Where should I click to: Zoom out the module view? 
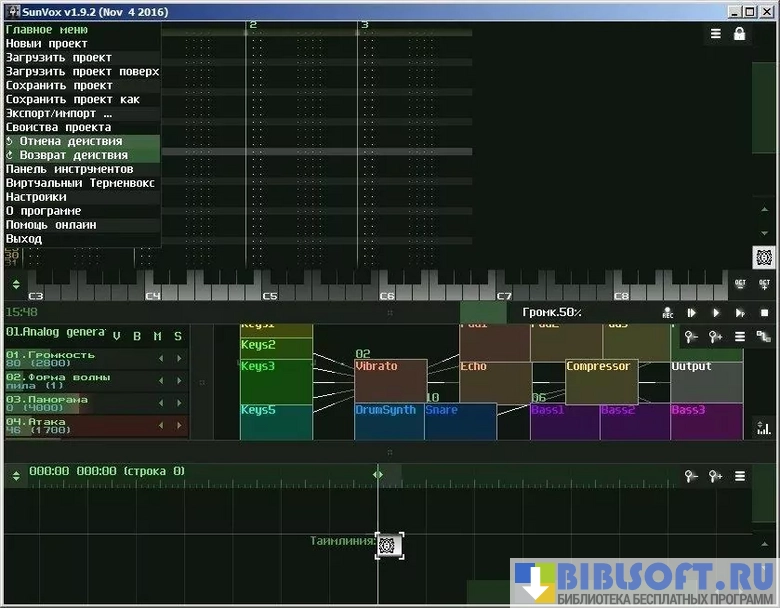click(x=691, y=337)
